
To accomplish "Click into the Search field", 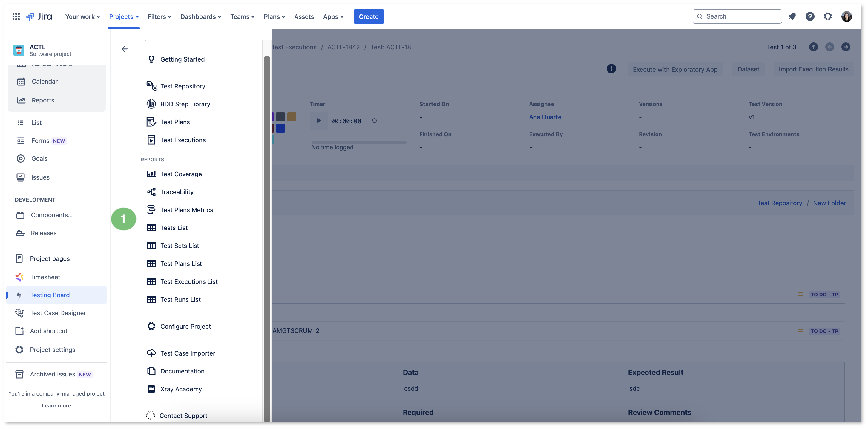I will pyautogui.click(x=737, y=16).
